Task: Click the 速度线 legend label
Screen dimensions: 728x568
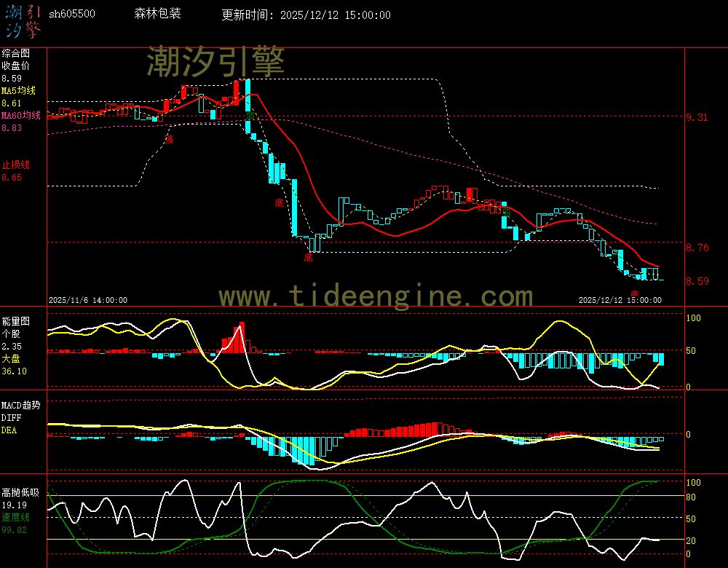Action: click(15, 517)
